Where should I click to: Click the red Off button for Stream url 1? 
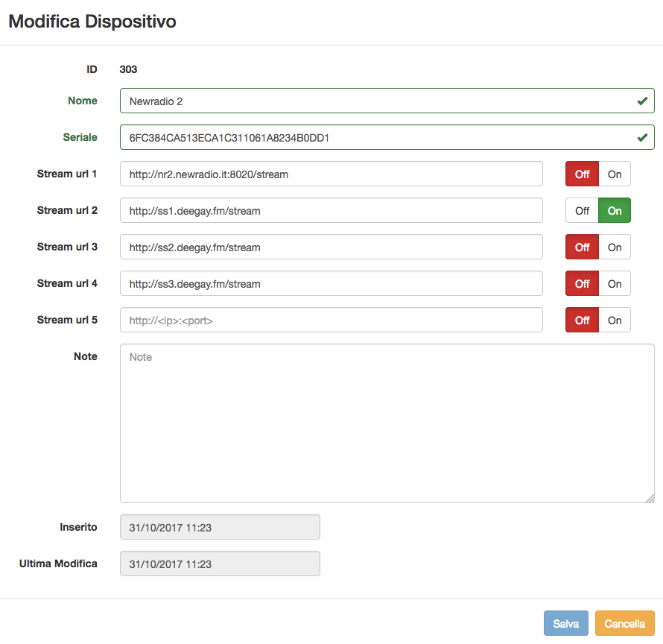pyautogui.click(x=583, y=174)
